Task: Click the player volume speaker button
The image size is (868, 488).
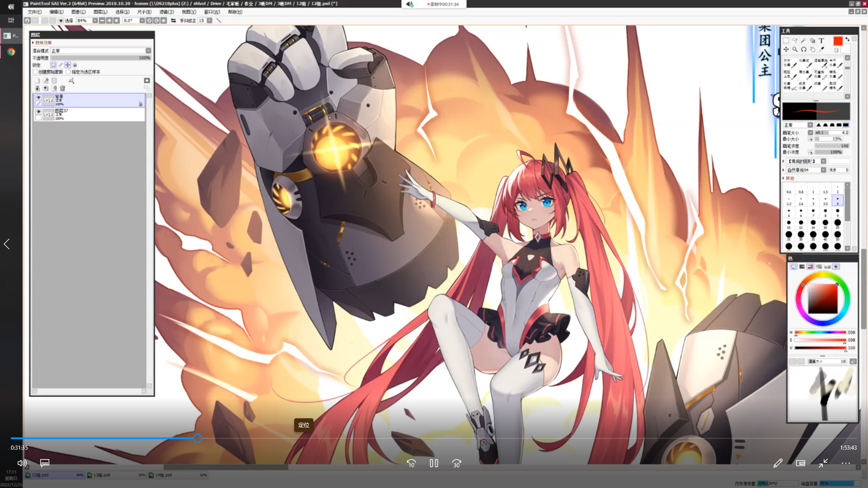Action: [x=22, y=463]
